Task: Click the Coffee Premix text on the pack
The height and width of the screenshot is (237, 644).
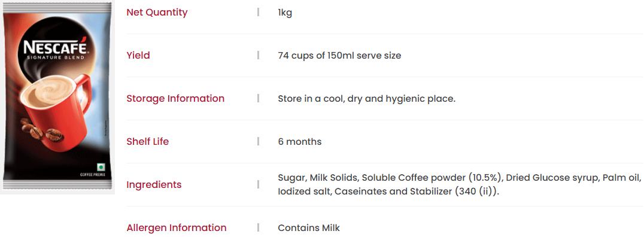Action: click(93, 175)
